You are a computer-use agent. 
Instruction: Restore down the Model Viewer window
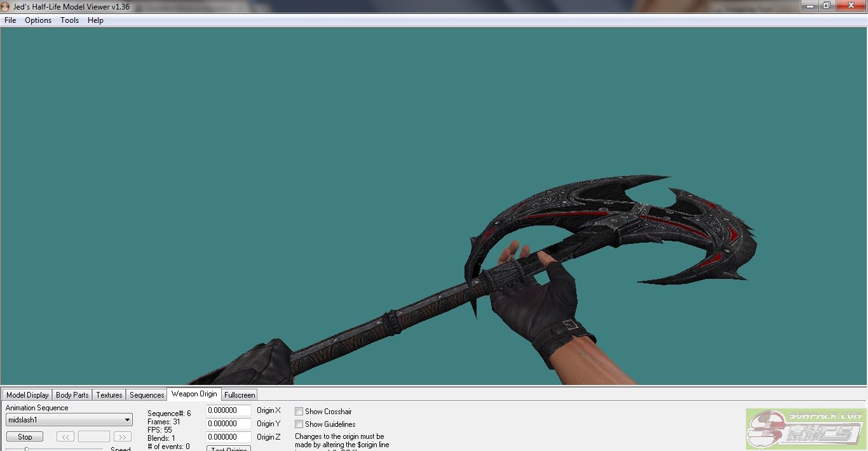[827, 6]
